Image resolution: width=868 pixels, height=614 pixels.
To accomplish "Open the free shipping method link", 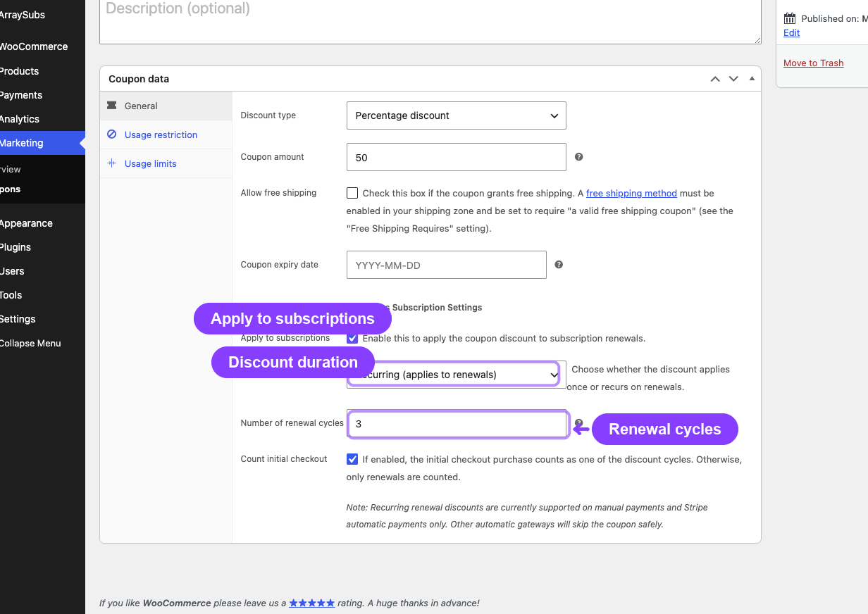I will tap(631, 193).
